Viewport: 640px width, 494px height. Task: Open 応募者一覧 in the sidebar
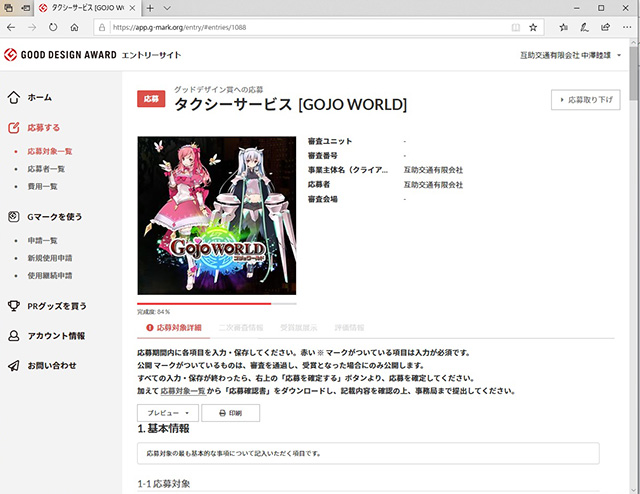[x=48, y=168]
